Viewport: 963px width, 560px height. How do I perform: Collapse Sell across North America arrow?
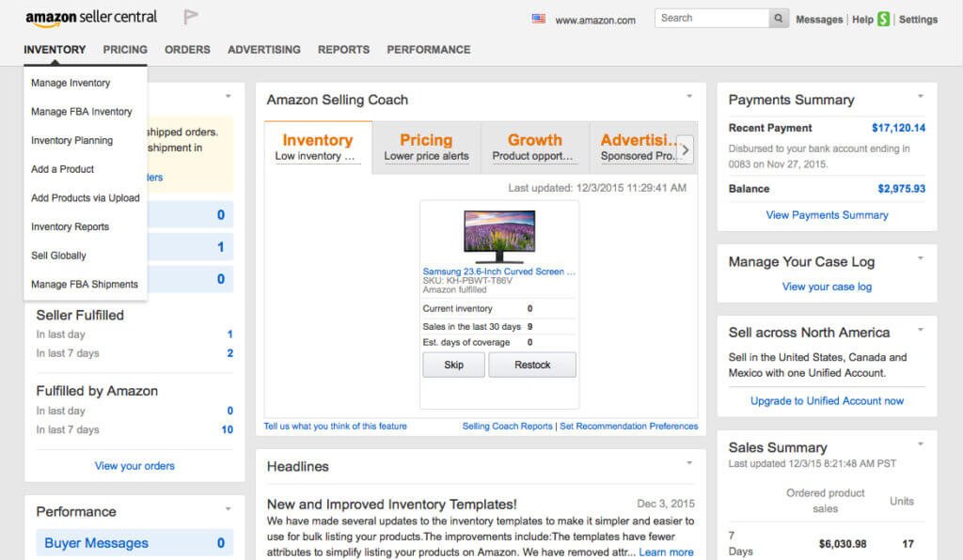[x=920, y=330]
